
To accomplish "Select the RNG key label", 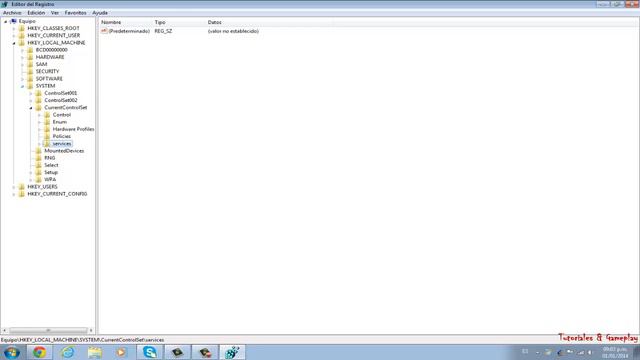I will coord(50,158).
